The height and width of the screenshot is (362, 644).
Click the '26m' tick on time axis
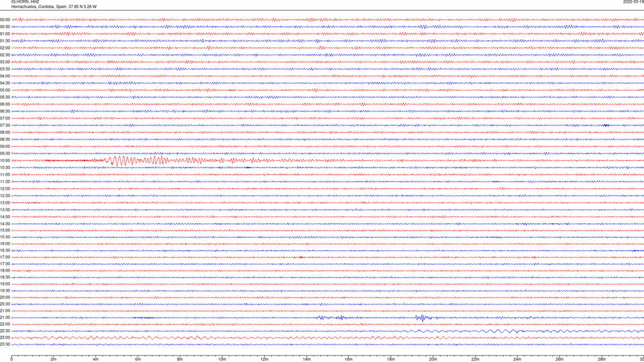559,359
